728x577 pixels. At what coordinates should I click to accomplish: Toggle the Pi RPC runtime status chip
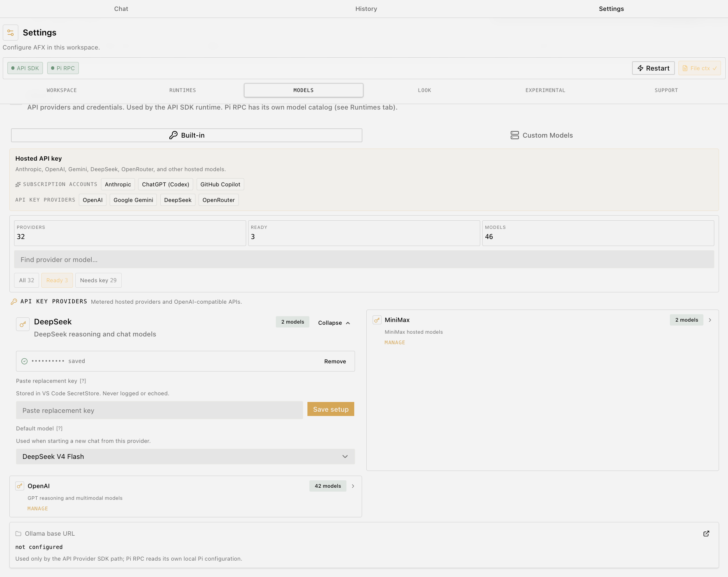(63, 68)
